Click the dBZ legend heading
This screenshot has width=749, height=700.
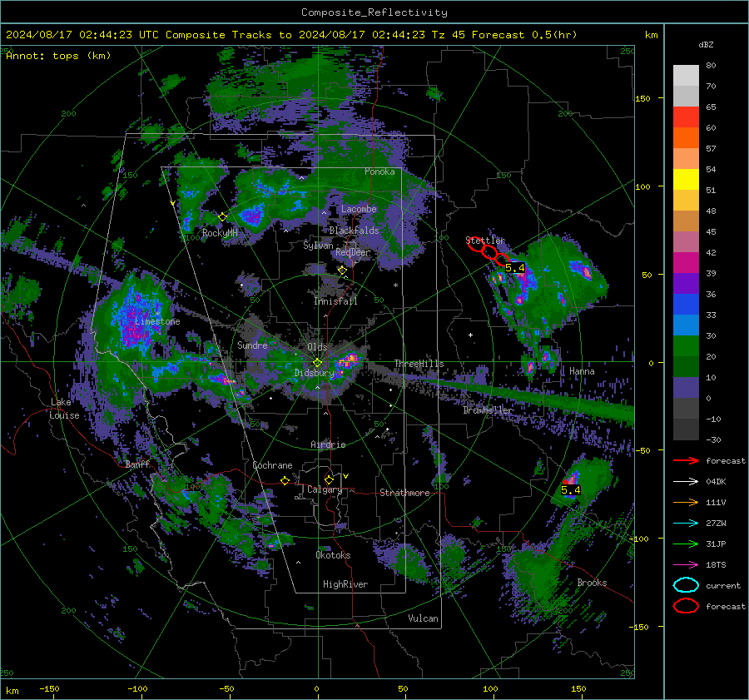706,45
